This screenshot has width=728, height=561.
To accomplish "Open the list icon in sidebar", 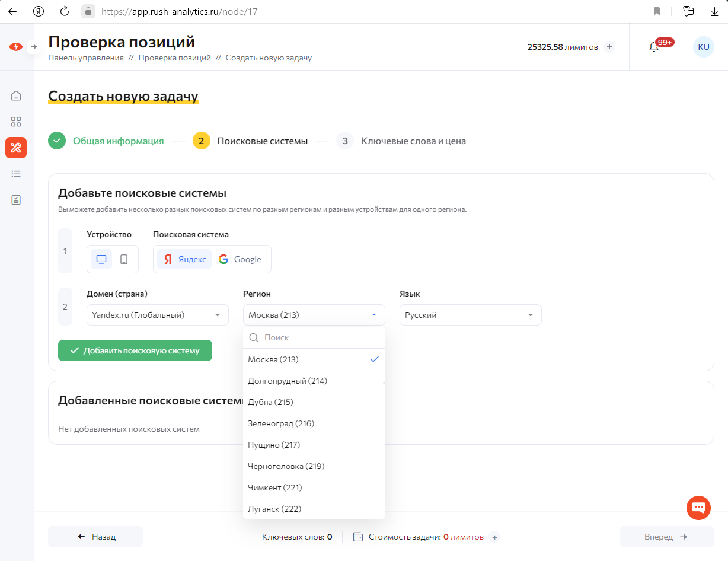I will click(16, 174).
